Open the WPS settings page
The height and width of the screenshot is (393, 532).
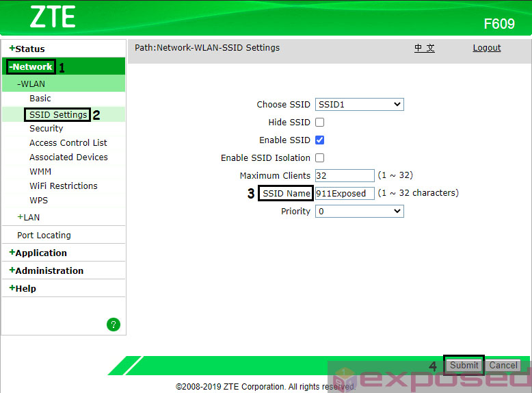coord(39,201)
